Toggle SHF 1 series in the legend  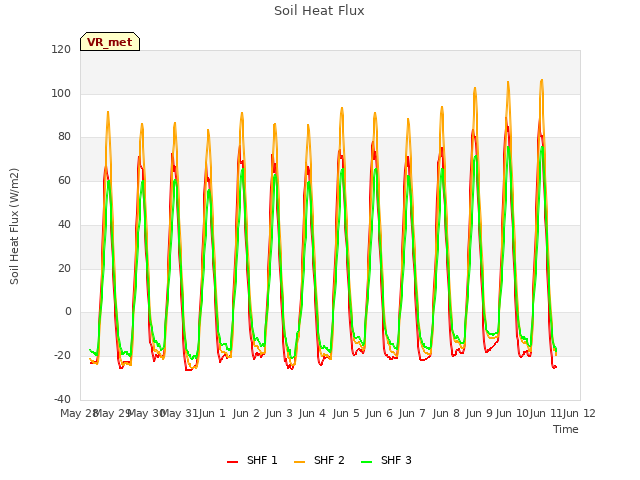(x=252, y=460)
